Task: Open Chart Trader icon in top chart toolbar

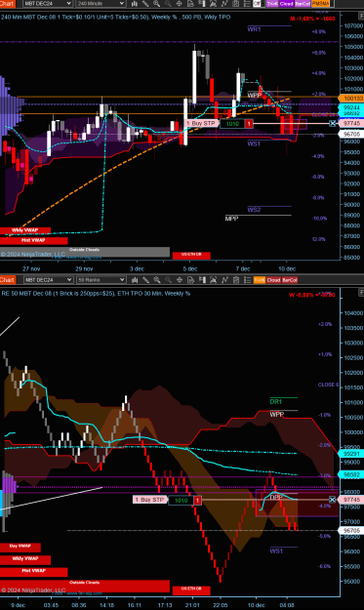Action: point(202,4)
